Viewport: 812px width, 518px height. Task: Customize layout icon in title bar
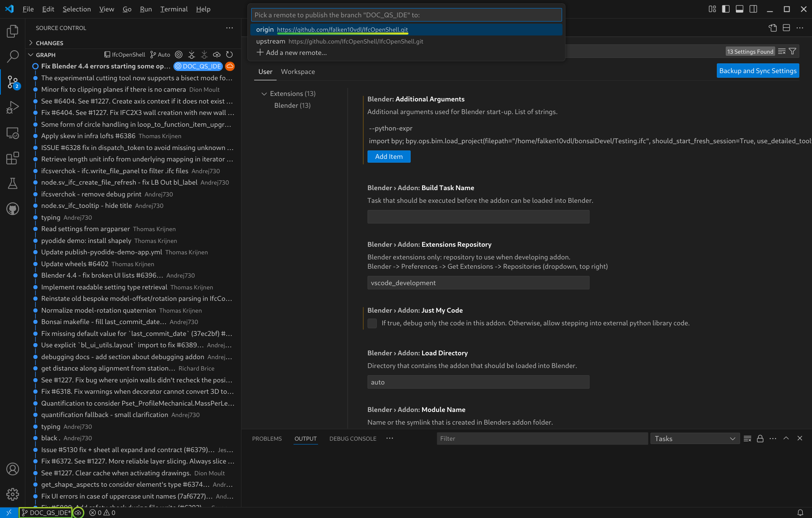click(712, 9)
